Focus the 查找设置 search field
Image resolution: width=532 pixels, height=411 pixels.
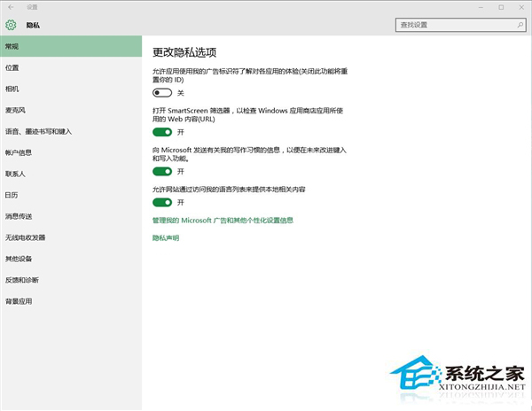[x=461, y=25]
